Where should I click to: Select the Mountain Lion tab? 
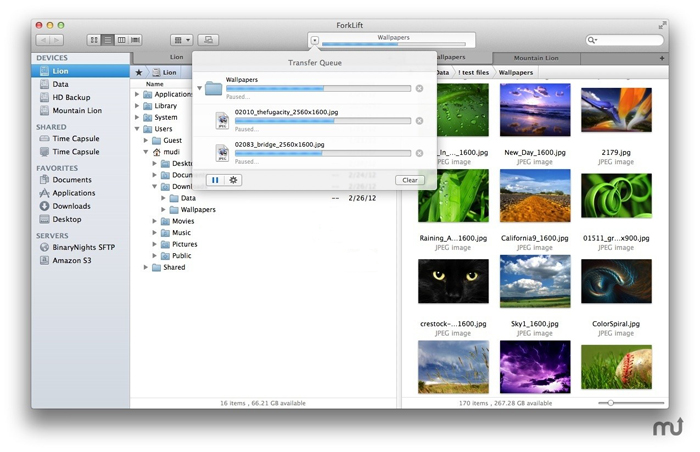536,58
